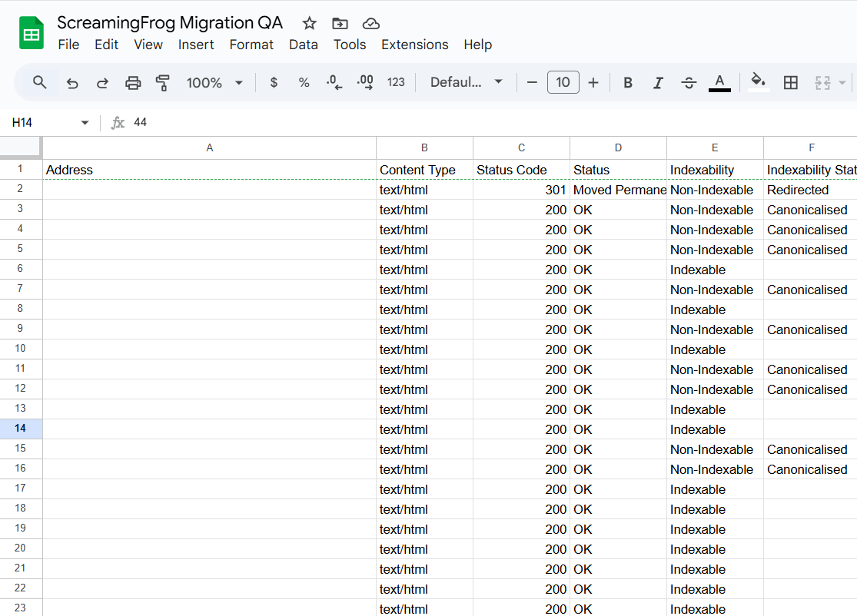Image resolution: width=857 pixels, height=616 pixels.
Task: Apply currency format
Action: 274,82
